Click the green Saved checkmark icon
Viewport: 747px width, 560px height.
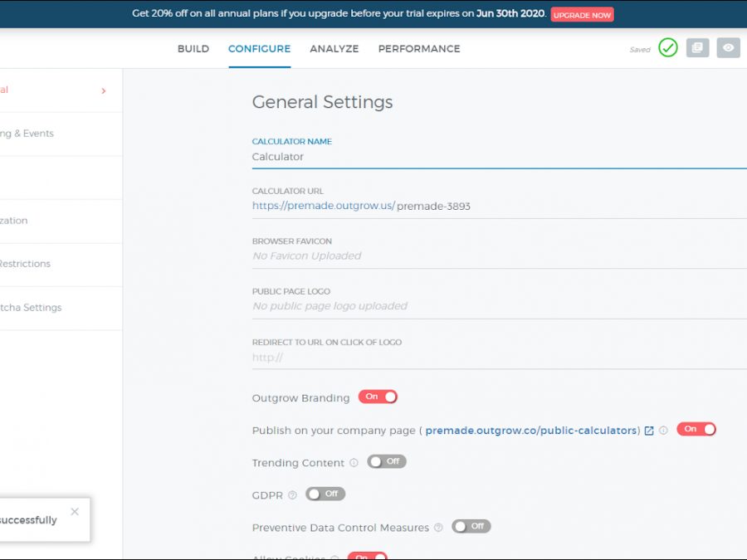tap(667, 48)
